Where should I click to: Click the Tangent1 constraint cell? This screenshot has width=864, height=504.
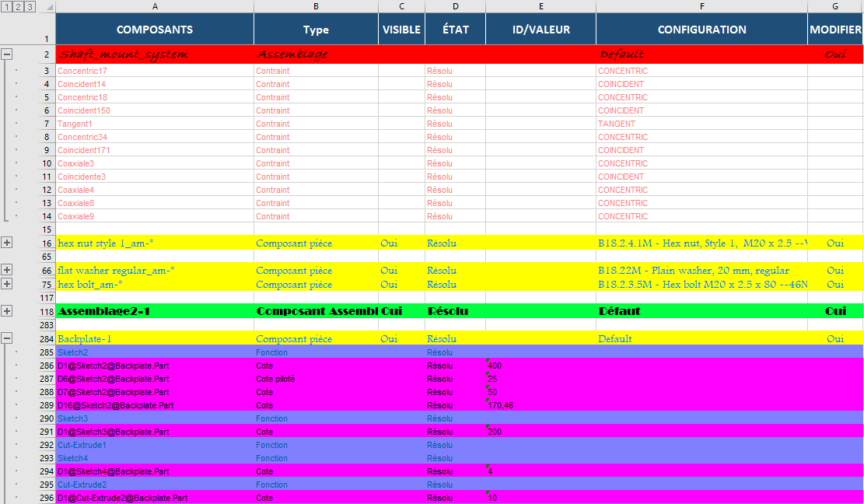click(x=155, y=124)
